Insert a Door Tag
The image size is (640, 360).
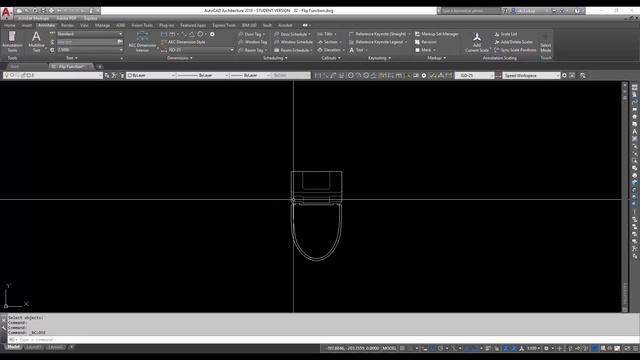[251, 34]
